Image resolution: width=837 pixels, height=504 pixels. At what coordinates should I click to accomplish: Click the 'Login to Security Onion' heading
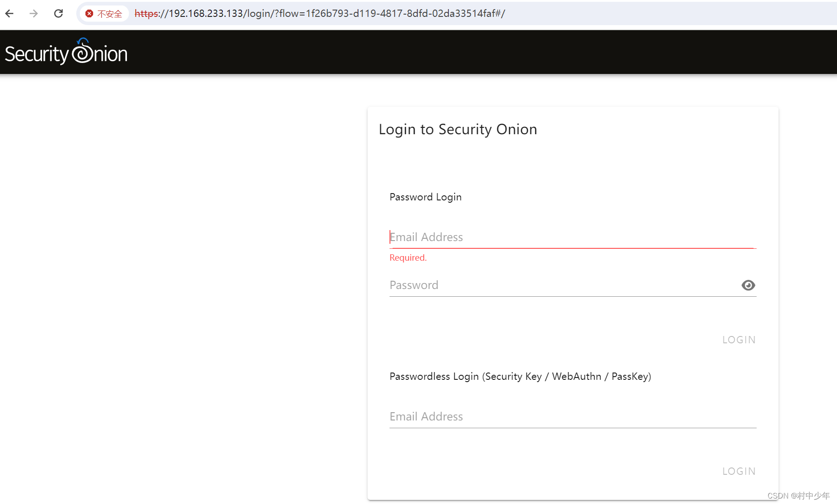(458, 130)
